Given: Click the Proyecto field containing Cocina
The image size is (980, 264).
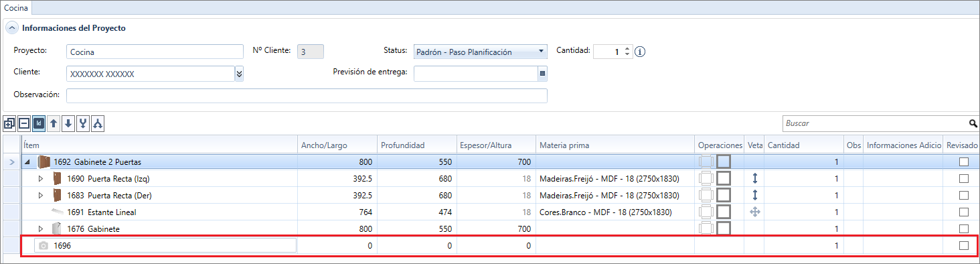Looking at the screenshot, I should point(155,52).
